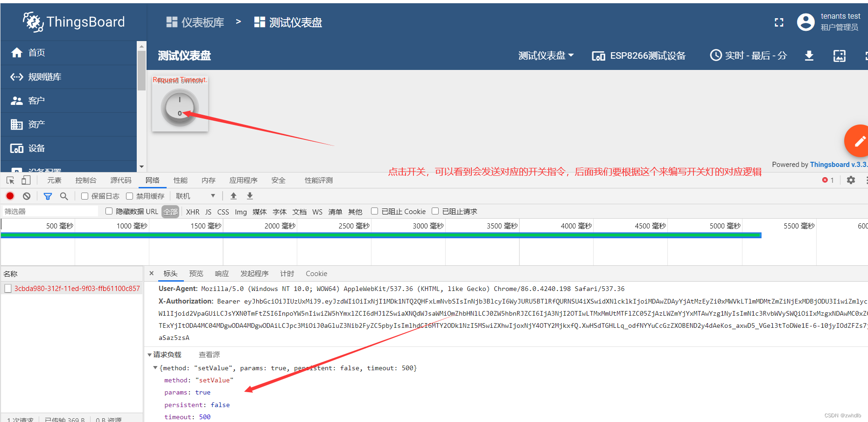Open the 规则链库 rule chains item
The width and height of the screenshot is (868, 422).
tap(69, 77)
